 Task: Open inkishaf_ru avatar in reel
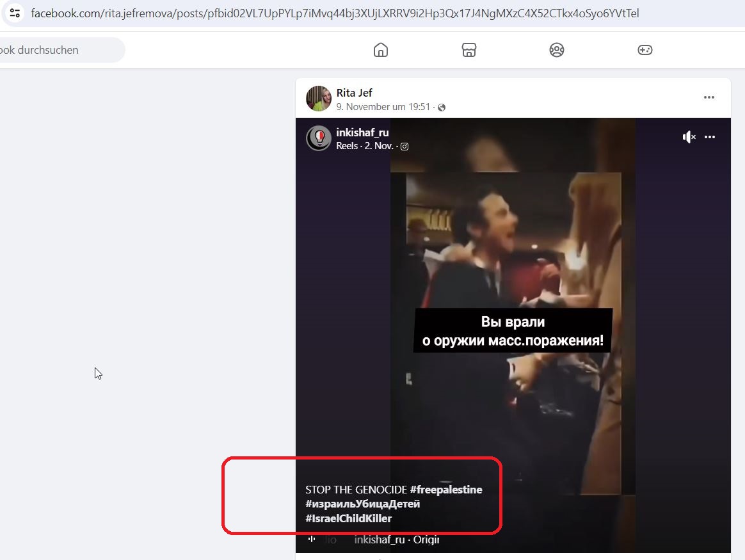pos(318,138)
